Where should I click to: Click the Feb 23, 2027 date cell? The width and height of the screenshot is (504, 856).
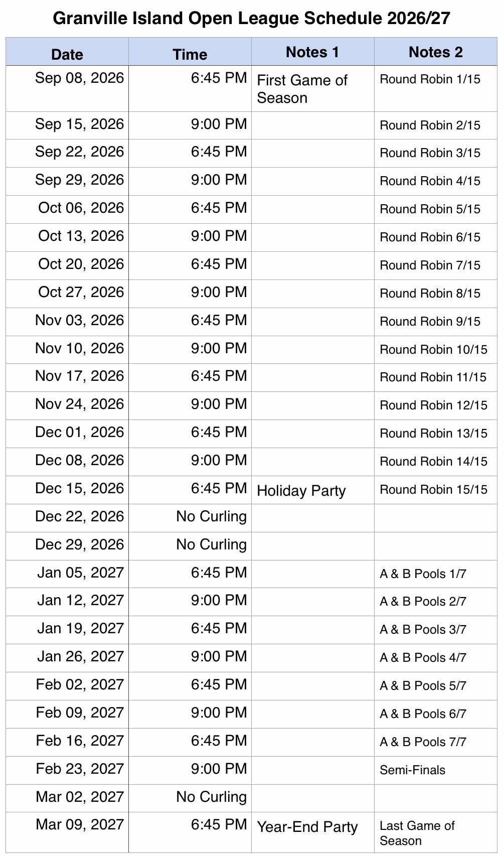click(x=67, y=771)
